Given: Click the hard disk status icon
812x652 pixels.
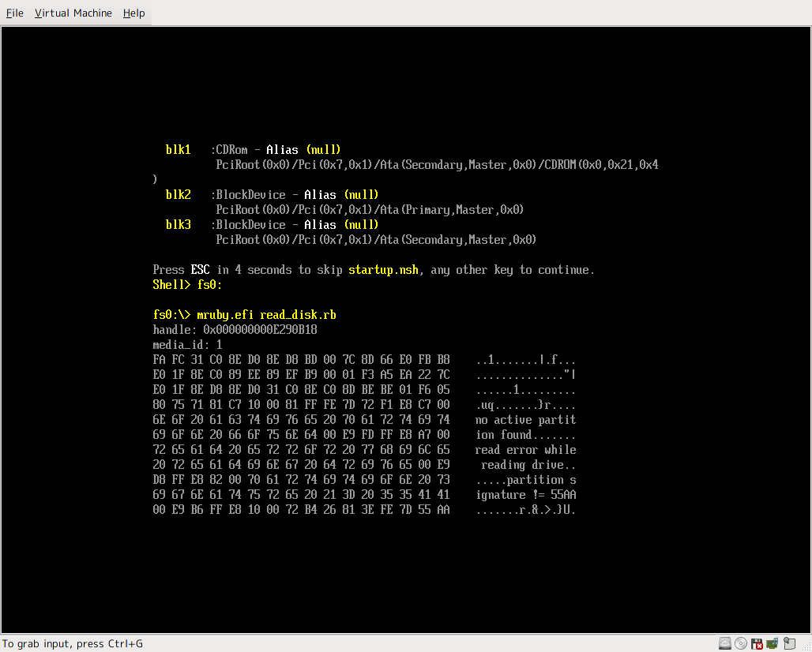Looking at the screenshot, I should [x=724, y=643].
